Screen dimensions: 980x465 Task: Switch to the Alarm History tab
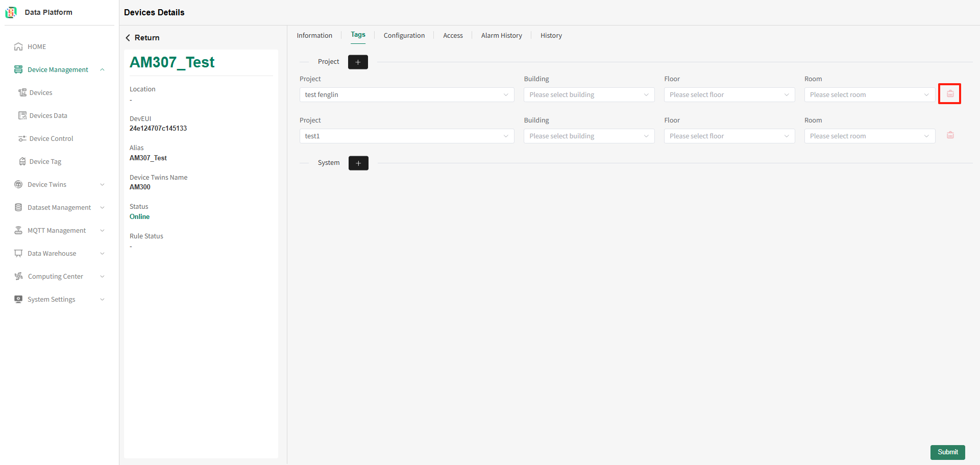click(x=502, y=36)
